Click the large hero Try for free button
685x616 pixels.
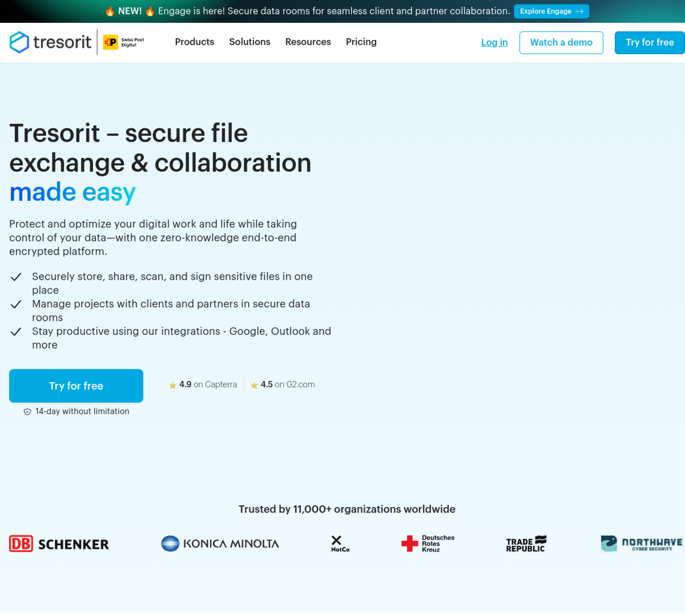(76, 386)
